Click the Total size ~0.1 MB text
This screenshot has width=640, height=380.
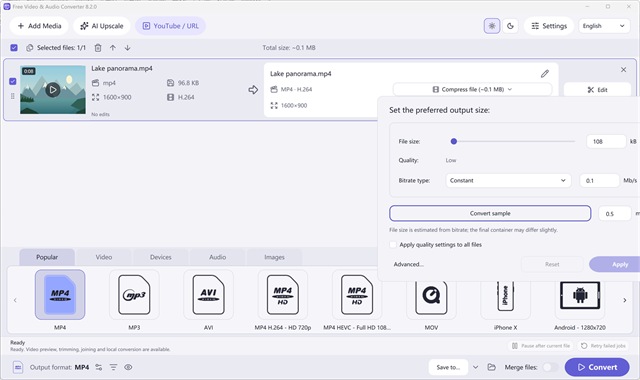point(289,48)
